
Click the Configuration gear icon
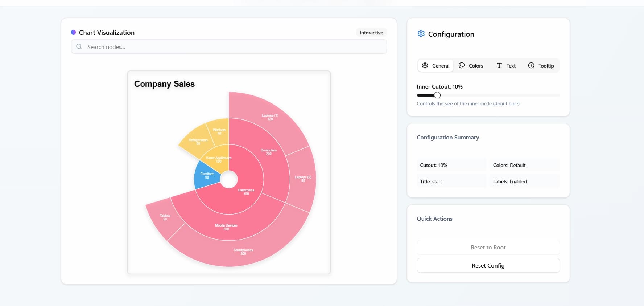coord(421,34)
